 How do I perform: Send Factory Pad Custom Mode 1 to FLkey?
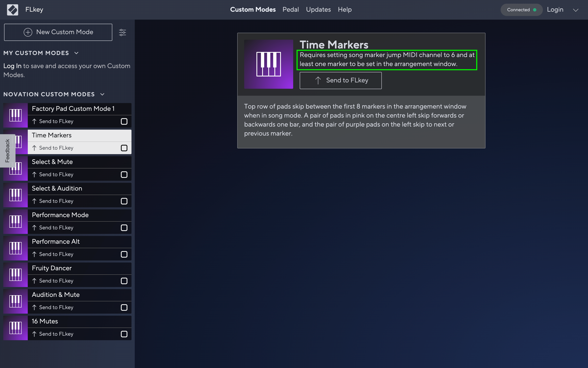tap(53, 121)
